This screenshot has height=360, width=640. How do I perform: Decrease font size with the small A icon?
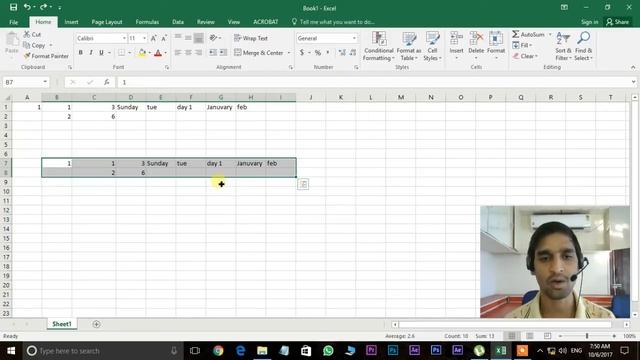point(164,38)
